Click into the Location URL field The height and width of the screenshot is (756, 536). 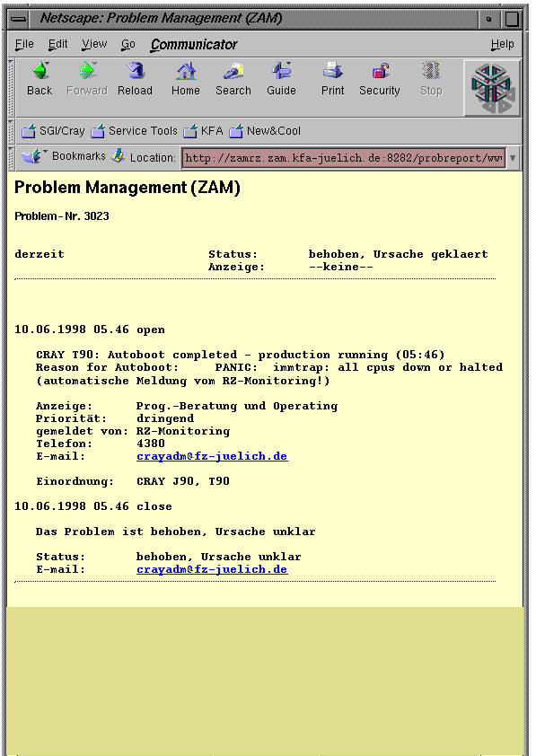(x=343, y=158)
